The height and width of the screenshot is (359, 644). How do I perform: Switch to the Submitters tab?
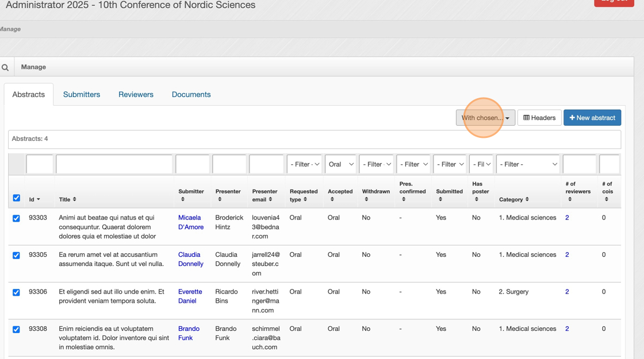coord(82,95)
